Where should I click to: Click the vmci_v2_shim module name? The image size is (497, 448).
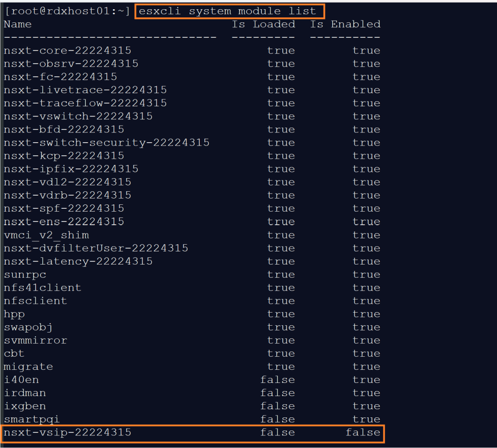(46, 235)
